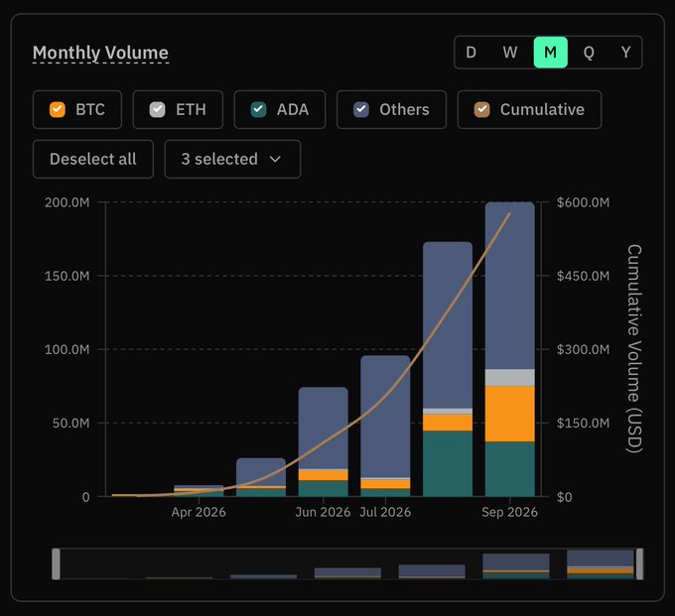Click the $150.0M right axis value

point(584,423)
